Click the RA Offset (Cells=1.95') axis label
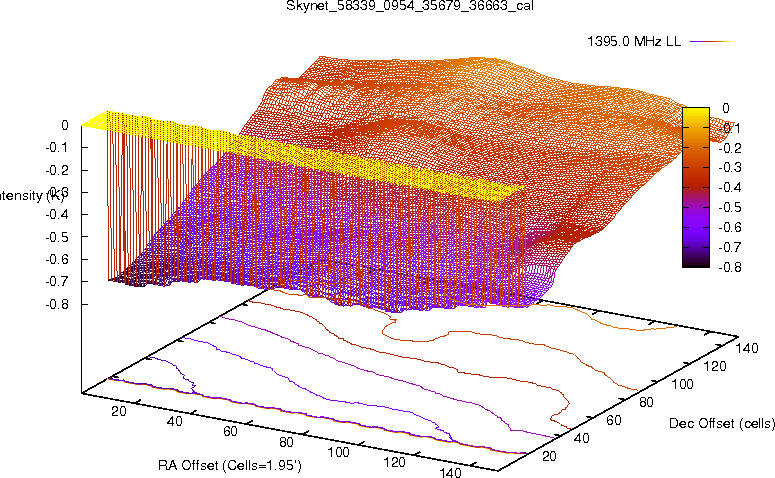 click(230, 465)
